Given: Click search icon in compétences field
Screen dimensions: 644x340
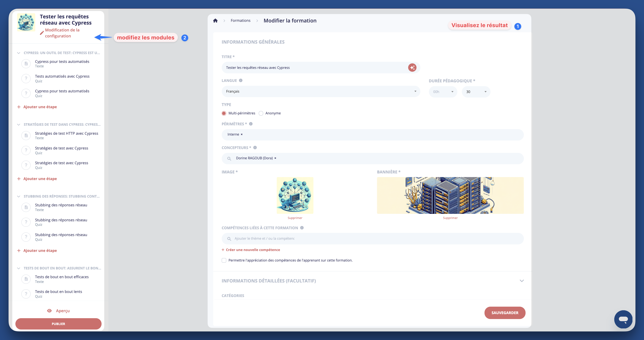Looking at the screenshot, I should (x=229, y=239).
